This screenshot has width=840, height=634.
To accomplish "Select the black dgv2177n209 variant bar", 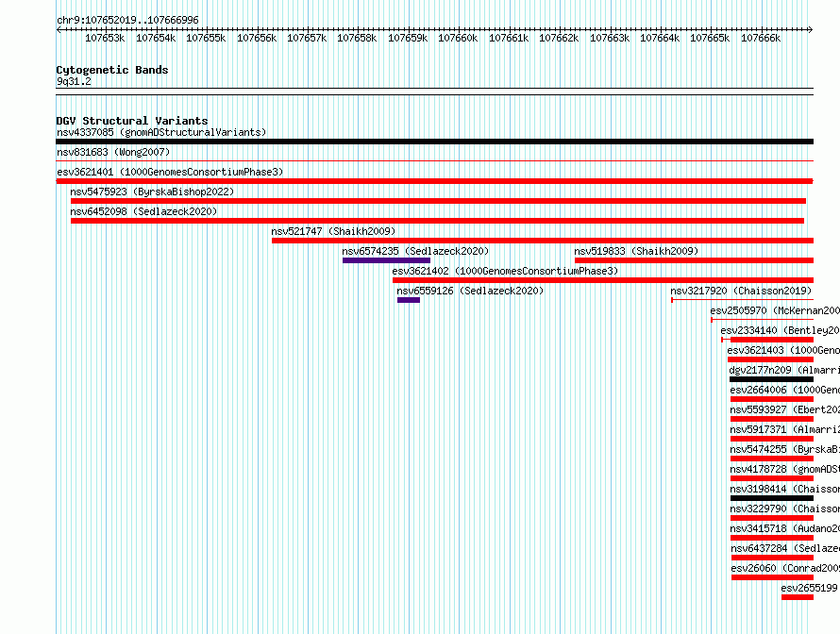I will (x=771, y=379).
